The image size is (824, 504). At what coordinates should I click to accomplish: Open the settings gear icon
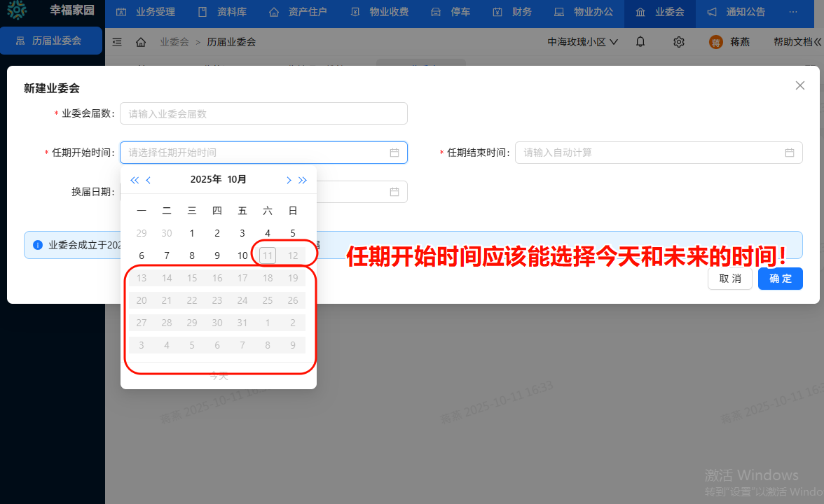[x=678, y=42]
